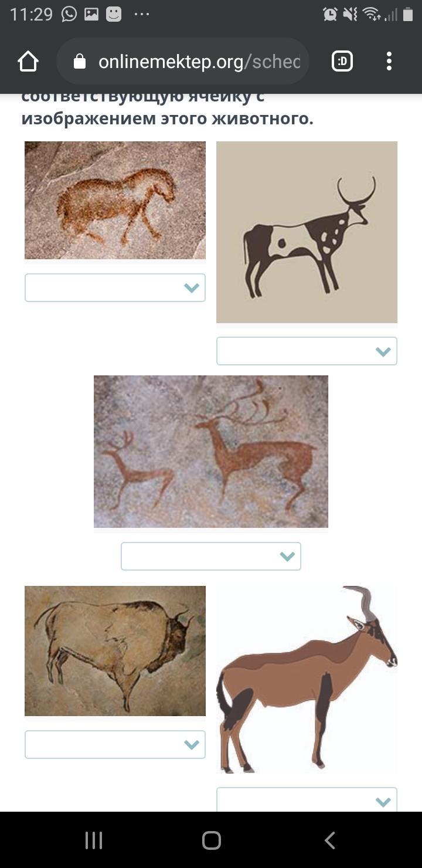Tap the padlock site security icon
Image resolution: width=422 pixels, height=868 pixels.
(x=80, y=62)
